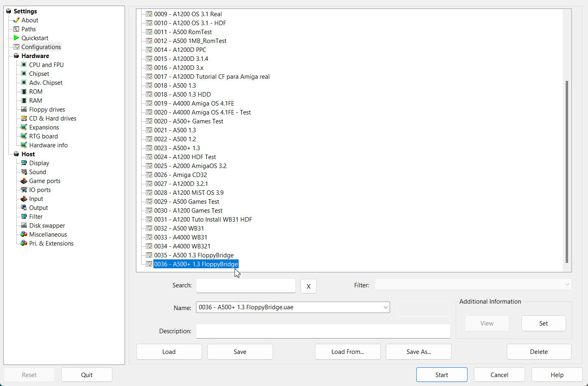Click the IO ports icon

24,190
